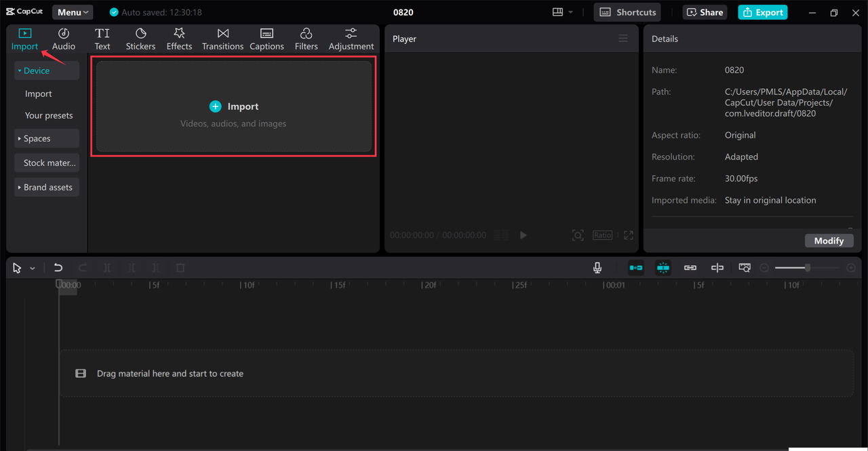868x451 pixels.
Task: Collapse the Device section
Action: (46, 71)
